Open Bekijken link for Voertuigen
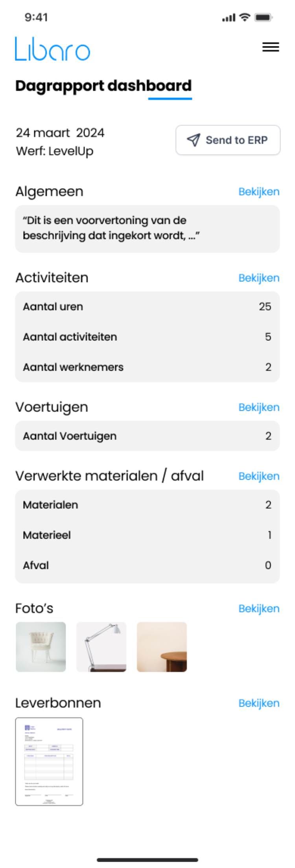Image resolution: width=295 pixels, height=868 pixels. (x=259, y=407)
